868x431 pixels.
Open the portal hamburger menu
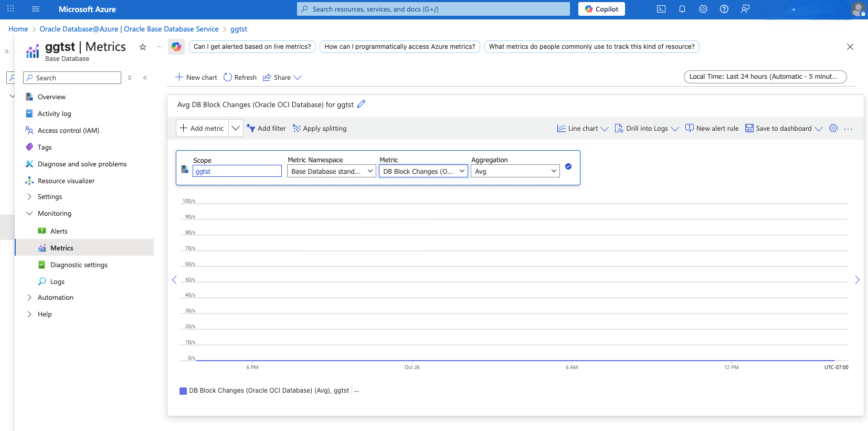coord(36,9)
